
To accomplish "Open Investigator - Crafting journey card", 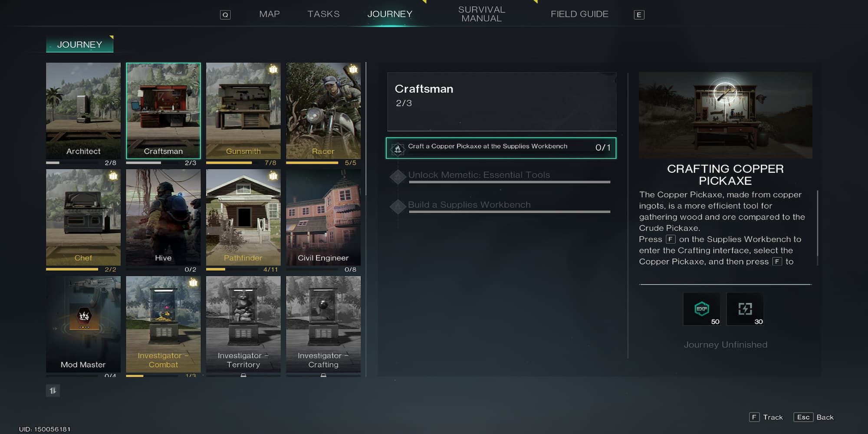I will pyautogui.click(x=323, y=324).
